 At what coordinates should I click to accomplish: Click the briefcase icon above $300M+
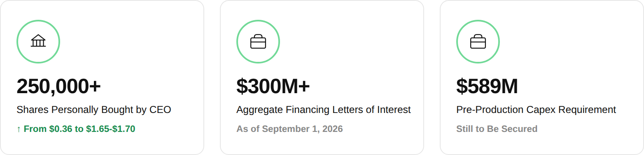(x=258, y=41)
